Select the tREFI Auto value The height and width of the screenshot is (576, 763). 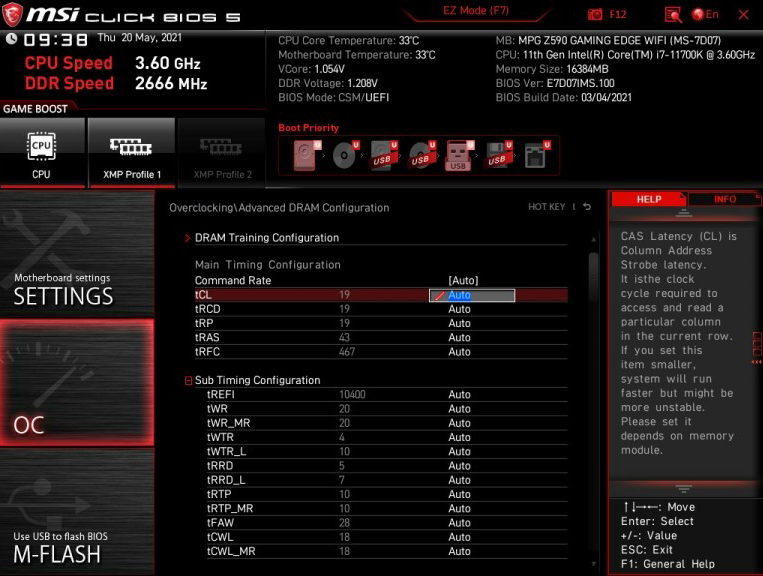[459, 395]
